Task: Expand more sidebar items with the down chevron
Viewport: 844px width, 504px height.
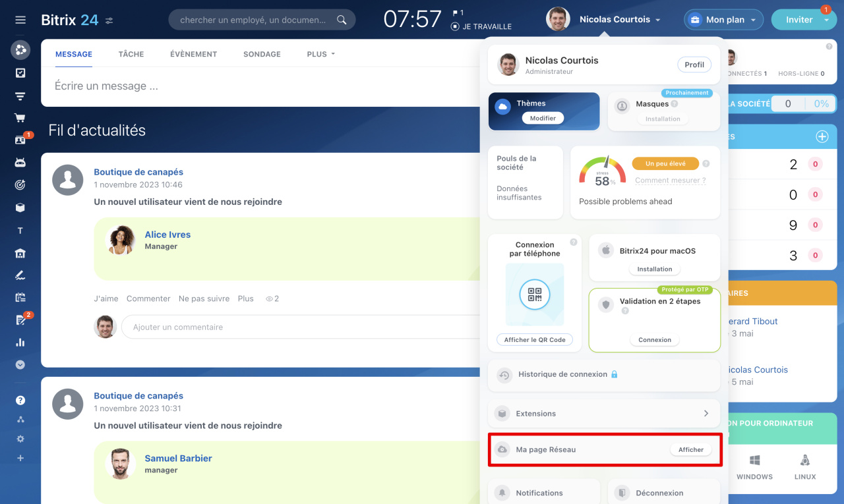Action: point(20,365)
